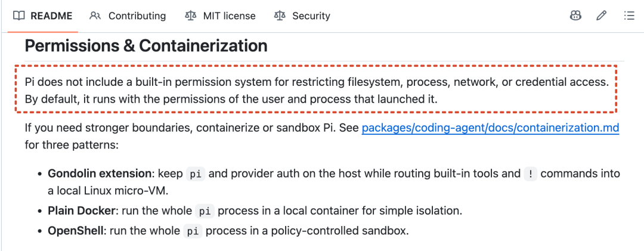Switch to the README tab

[43, 16]
